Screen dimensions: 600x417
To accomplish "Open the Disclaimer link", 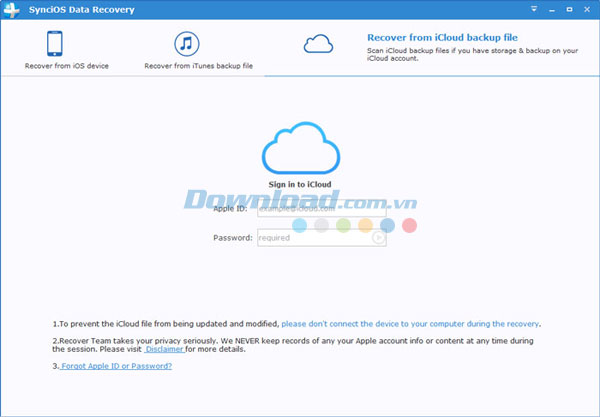I will point(165,349).
